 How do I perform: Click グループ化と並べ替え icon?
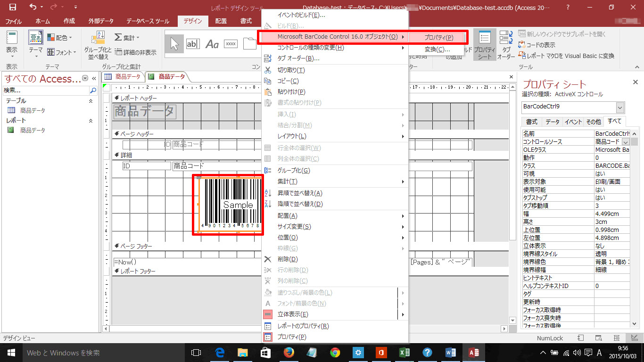[98, 45]
